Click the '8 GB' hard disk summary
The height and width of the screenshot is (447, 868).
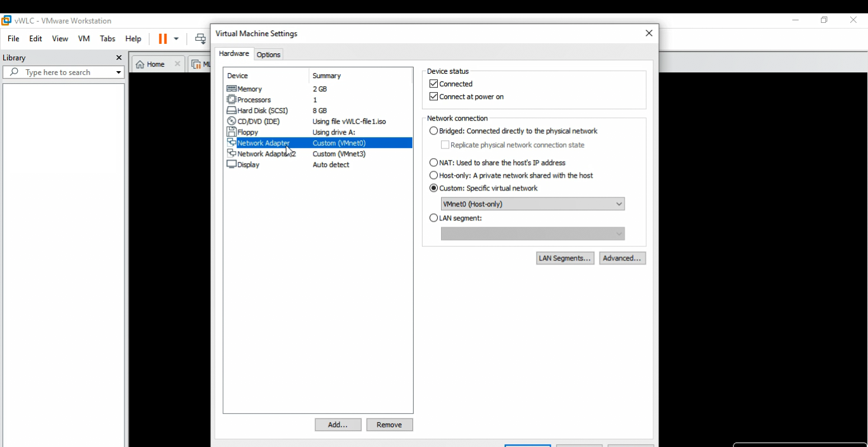tap(320, 110)
